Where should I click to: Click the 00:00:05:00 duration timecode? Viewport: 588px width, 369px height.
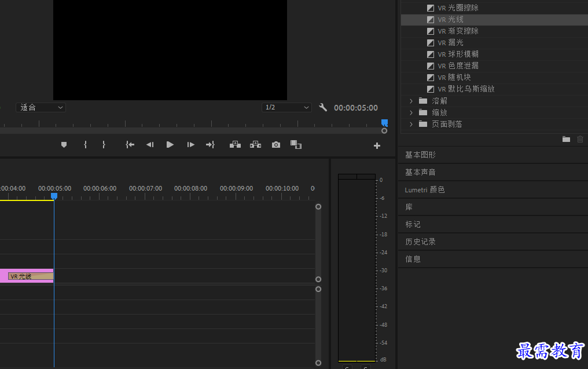tap(356, 108)
